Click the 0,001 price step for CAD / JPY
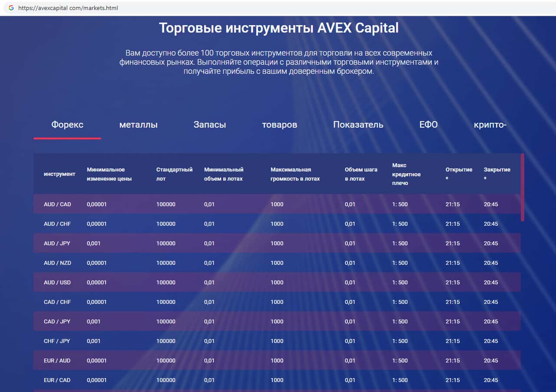 93,321
